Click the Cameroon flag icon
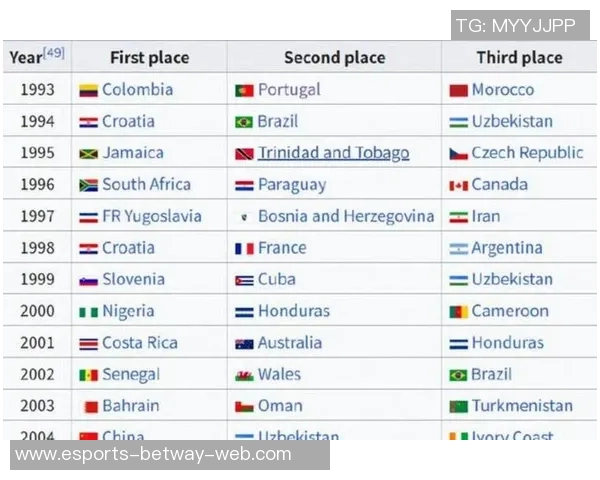This screenshot has width=600, height=480. (458, 312)
